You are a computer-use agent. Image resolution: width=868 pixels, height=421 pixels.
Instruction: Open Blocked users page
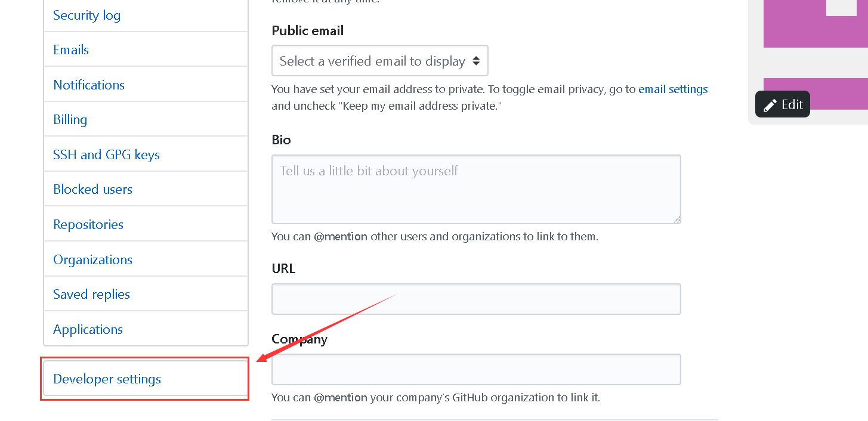pos(146,189)
